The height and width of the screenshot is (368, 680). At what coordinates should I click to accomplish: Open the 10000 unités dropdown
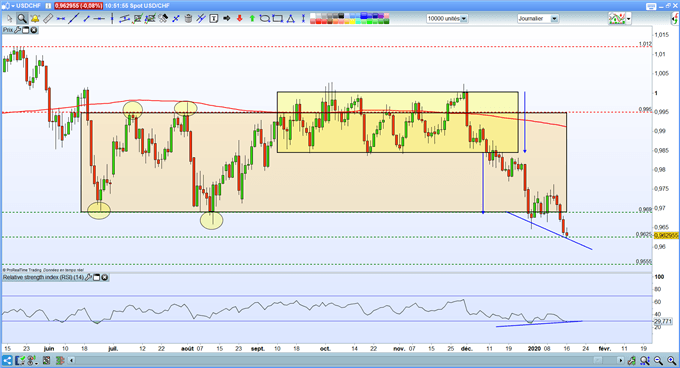464,19
